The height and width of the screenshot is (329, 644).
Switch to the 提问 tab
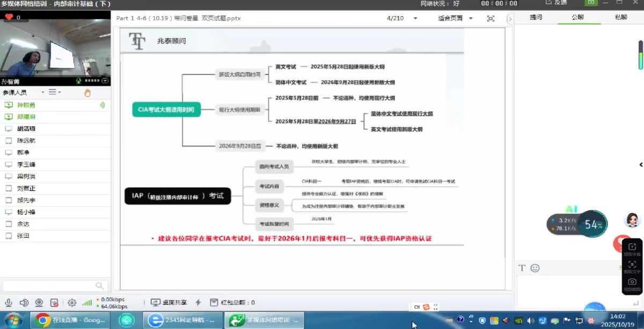(x=536, y=17)
